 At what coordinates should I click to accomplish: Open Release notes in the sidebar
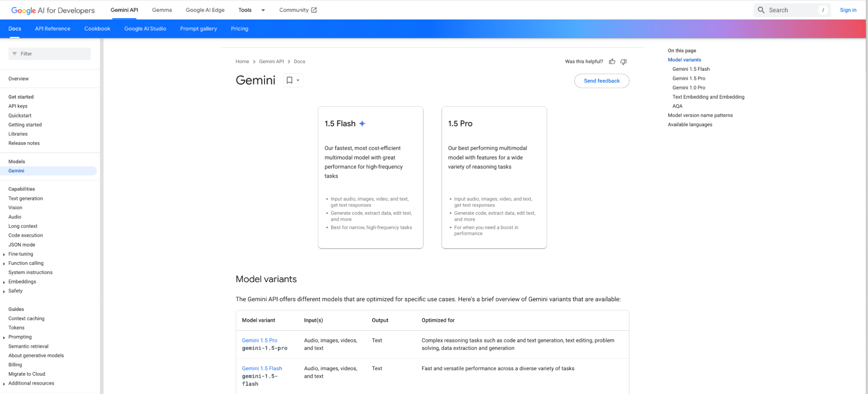24,143
